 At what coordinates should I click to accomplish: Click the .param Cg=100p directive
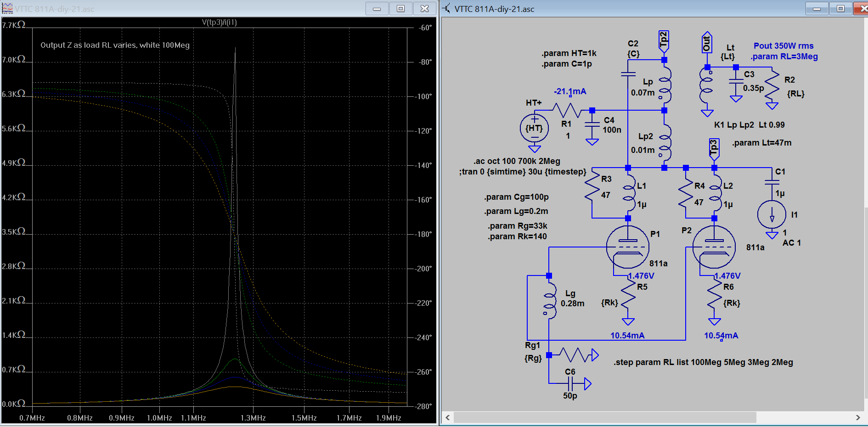[x=516, y=197]
